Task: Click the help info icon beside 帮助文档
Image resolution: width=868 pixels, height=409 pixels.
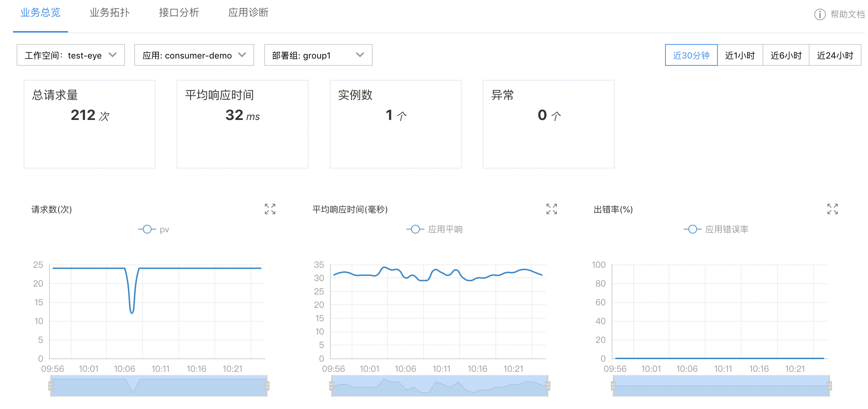Action: point(820,14)
